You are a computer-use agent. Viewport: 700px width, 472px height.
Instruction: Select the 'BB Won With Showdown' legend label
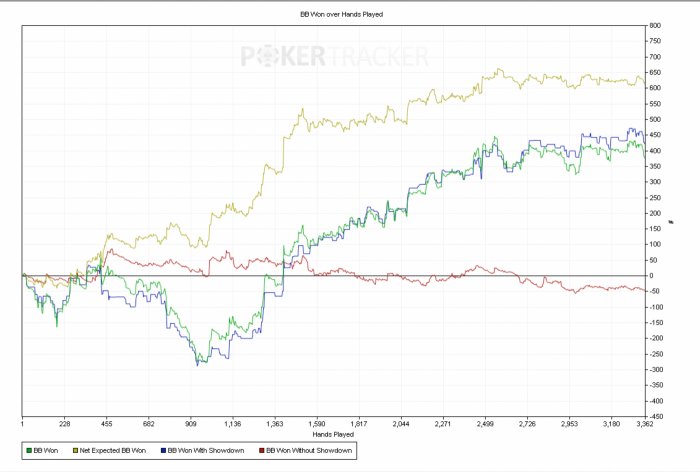(x=206, y=451)
